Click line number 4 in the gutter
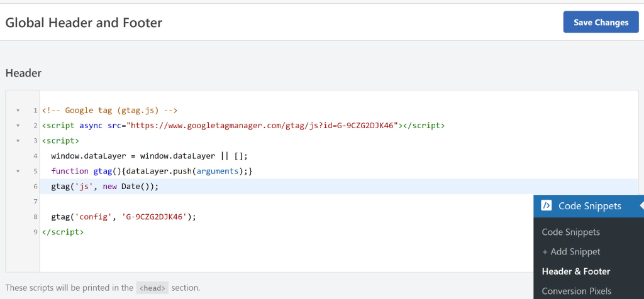Screen dimensions: 644x299 point(36,156)
